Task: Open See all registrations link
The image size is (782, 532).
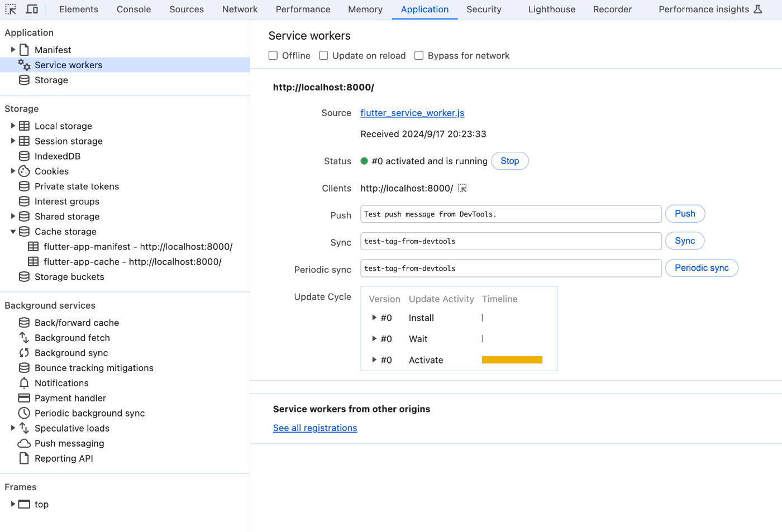Action: 315,428
